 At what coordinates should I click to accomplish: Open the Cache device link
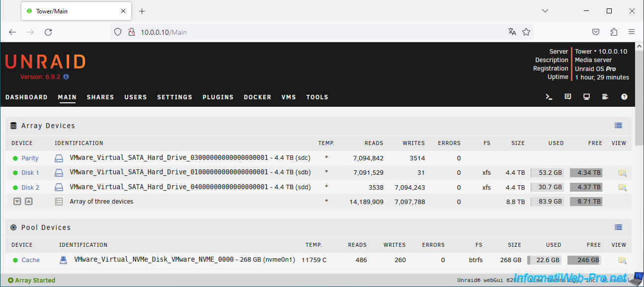30,260
